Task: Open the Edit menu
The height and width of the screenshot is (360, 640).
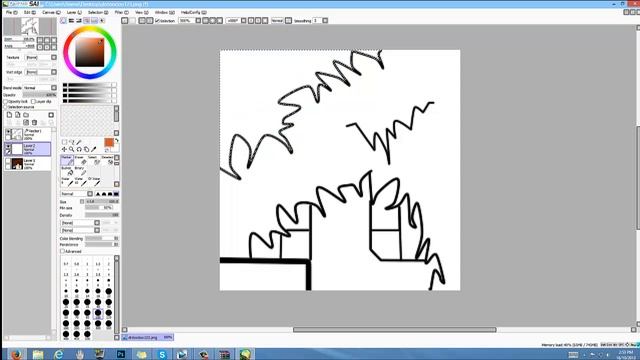Action: coord(29,13)
